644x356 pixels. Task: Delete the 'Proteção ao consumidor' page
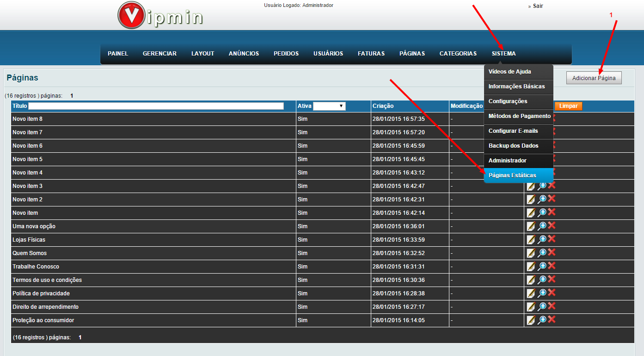[552, 320]
